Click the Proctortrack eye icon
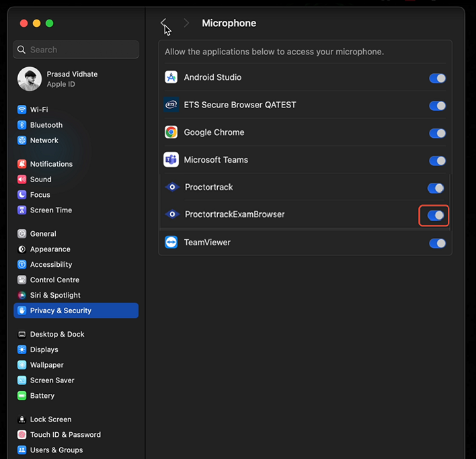Viewport: 476px width, 459px height. 172,187
